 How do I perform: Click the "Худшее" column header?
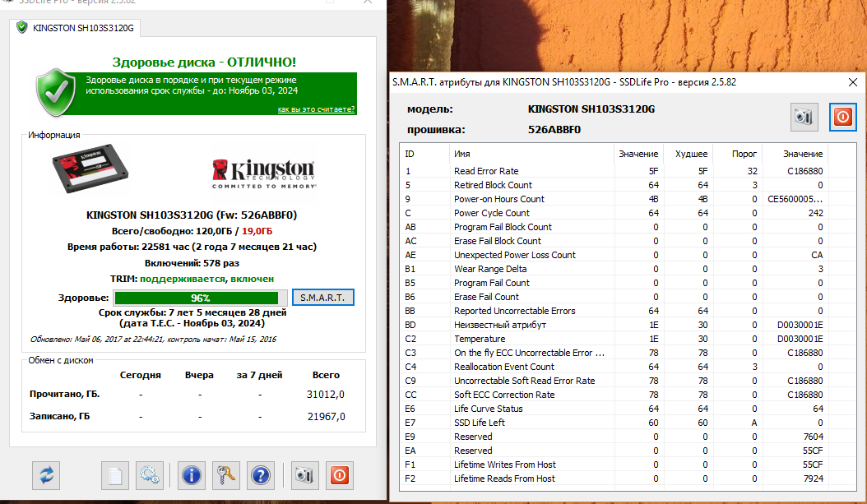tap(691, 154)
